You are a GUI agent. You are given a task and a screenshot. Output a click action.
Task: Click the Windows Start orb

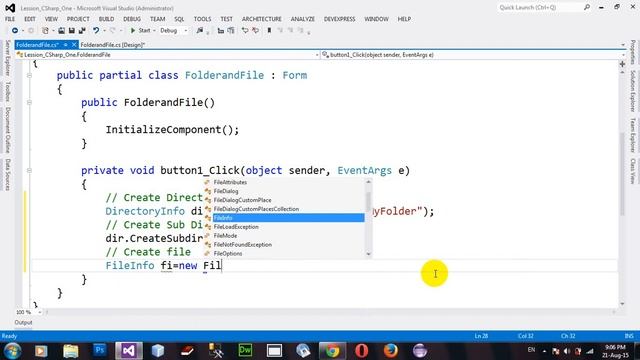12,351
